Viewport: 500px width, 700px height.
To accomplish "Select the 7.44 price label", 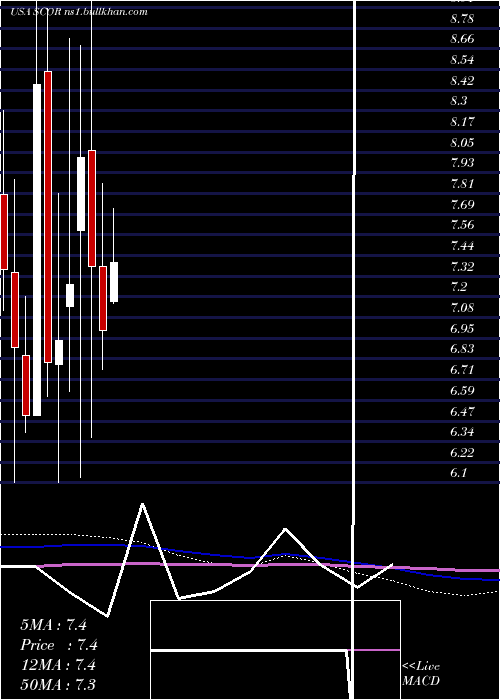I will coord(462,245).
